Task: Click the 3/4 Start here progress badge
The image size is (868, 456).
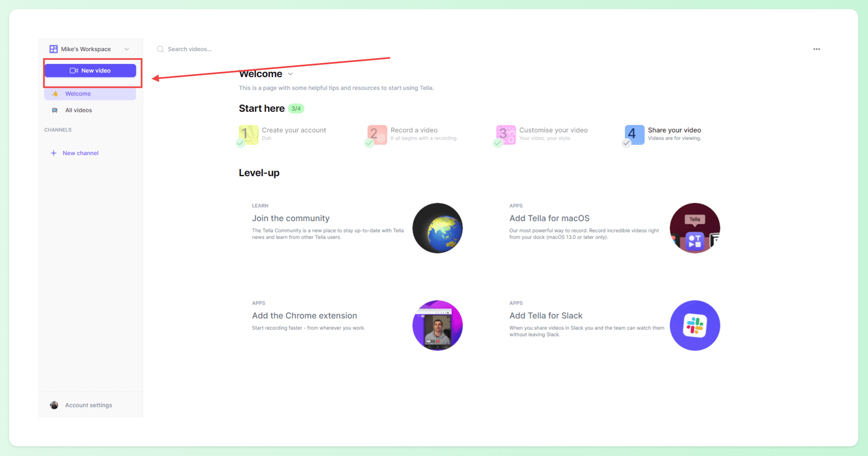Action: coord(296,109)
